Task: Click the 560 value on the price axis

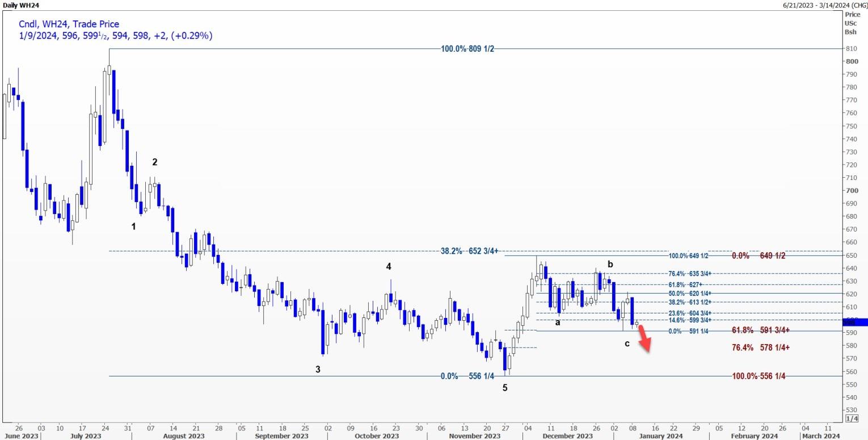Action: click(x=851, y=371)
